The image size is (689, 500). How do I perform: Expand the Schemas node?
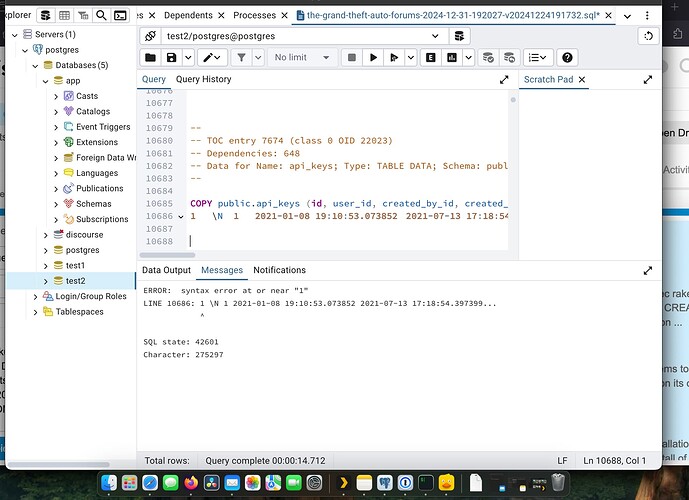coord(56,204)
